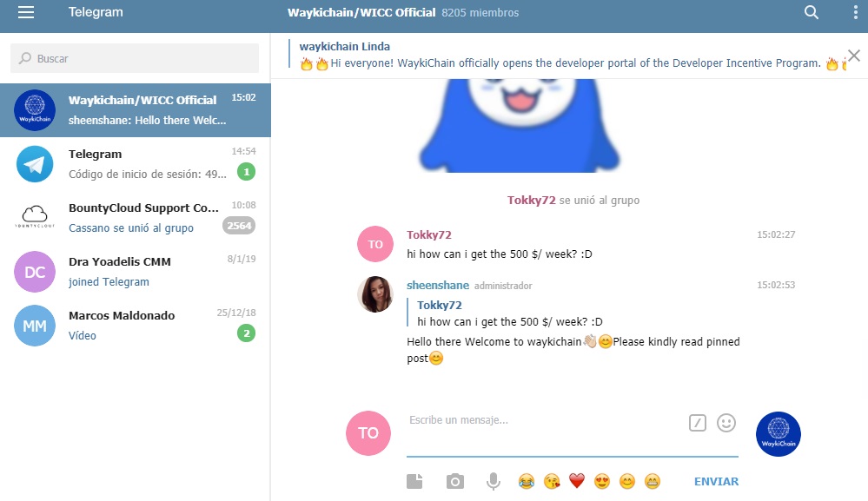
Task: Open the Telegram chat in list
Action: coord(135,164)
